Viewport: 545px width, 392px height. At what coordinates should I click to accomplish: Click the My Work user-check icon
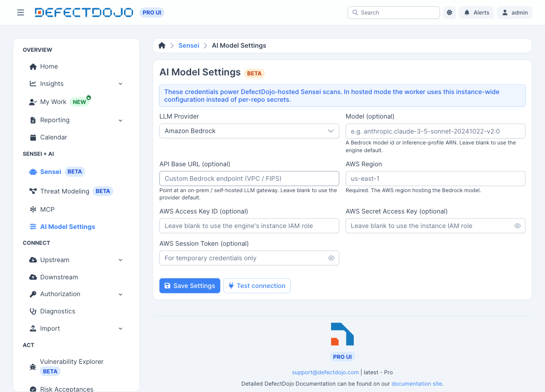coord(33,102)
